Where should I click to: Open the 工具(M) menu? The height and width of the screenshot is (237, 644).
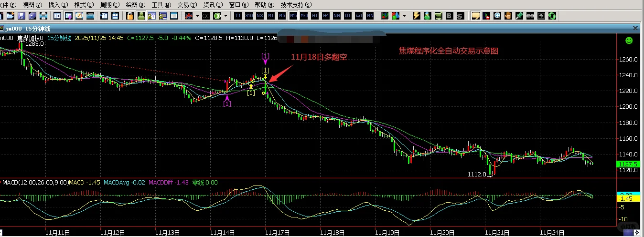pos(161,5)
